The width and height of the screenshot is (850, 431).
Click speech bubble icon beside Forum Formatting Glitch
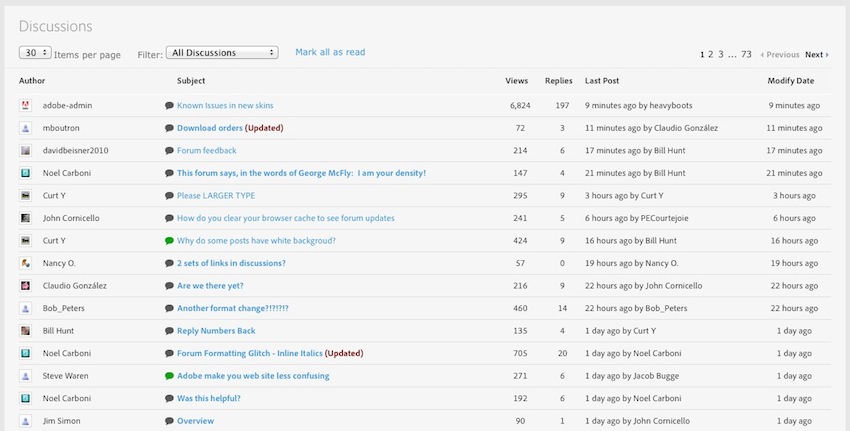click(169, 353)
